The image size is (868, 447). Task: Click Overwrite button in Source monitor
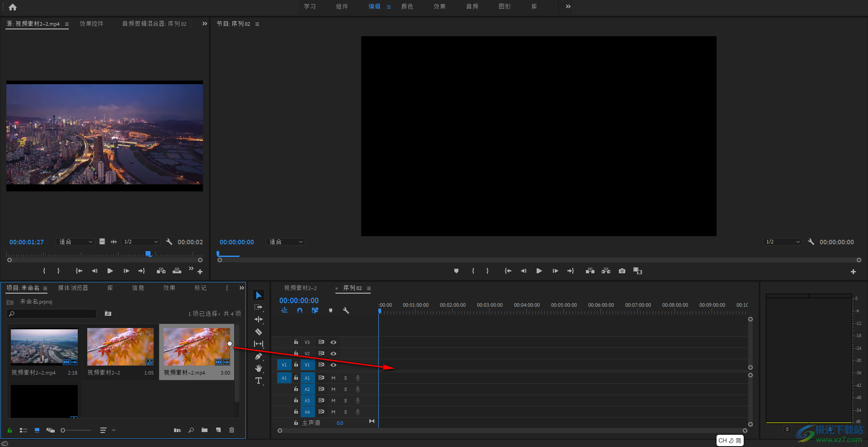click(x=177, y=271)
